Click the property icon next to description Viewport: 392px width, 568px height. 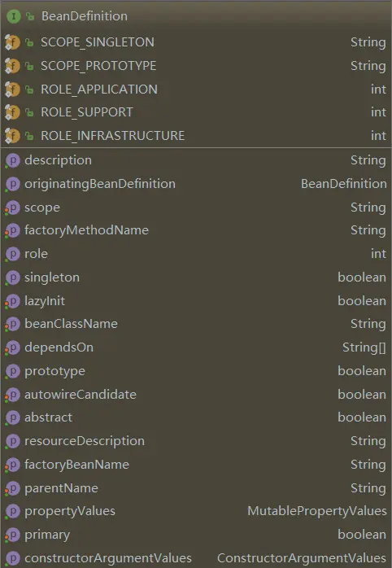point(13,160)
